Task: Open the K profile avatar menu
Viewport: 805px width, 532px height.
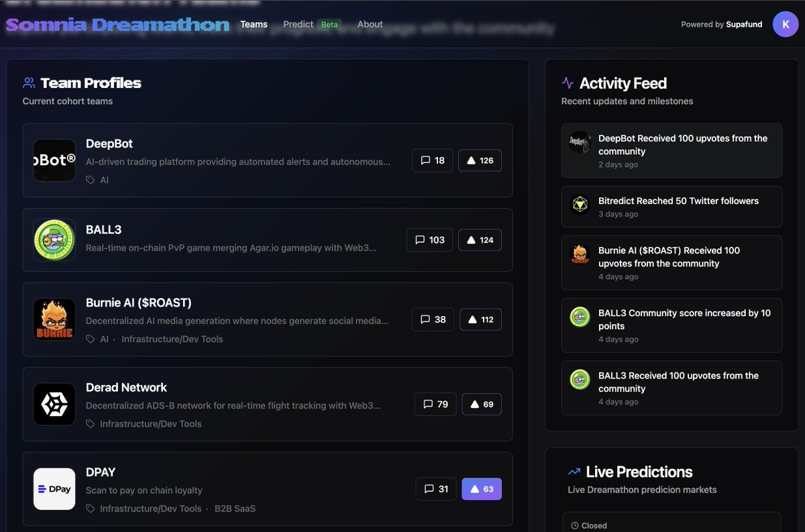Action: point(786,24)
